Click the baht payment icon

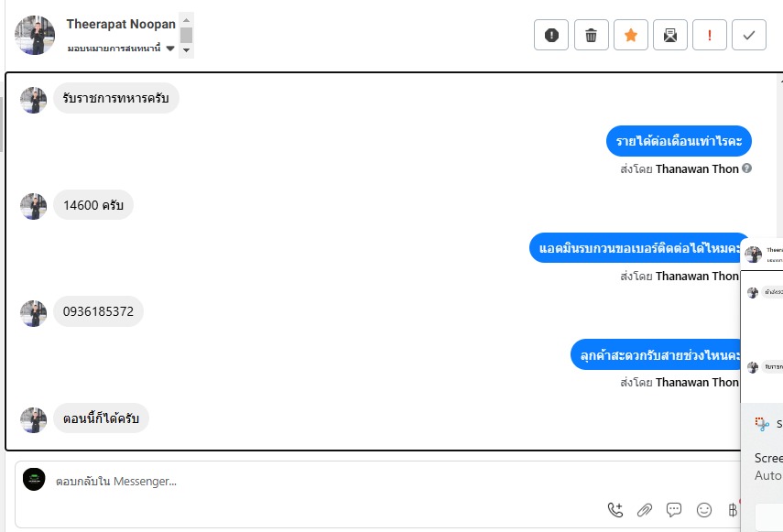(x=733, y=509)
